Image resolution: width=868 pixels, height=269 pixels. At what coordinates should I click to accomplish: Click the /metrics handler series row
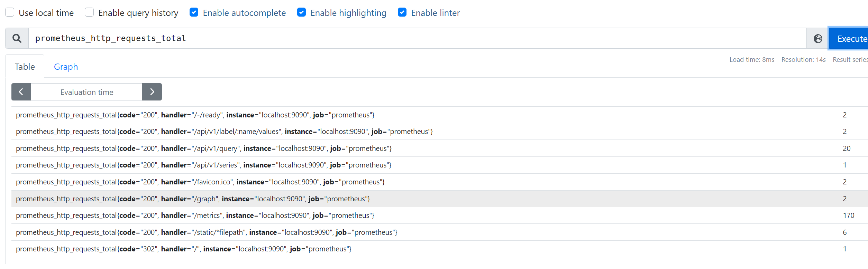[440, 215]
